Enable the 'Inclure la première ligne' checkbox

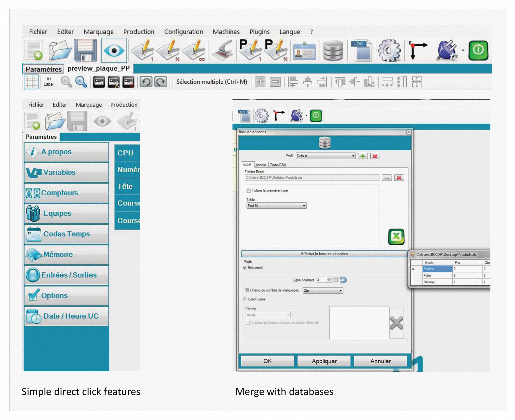[x=248, y=191]
